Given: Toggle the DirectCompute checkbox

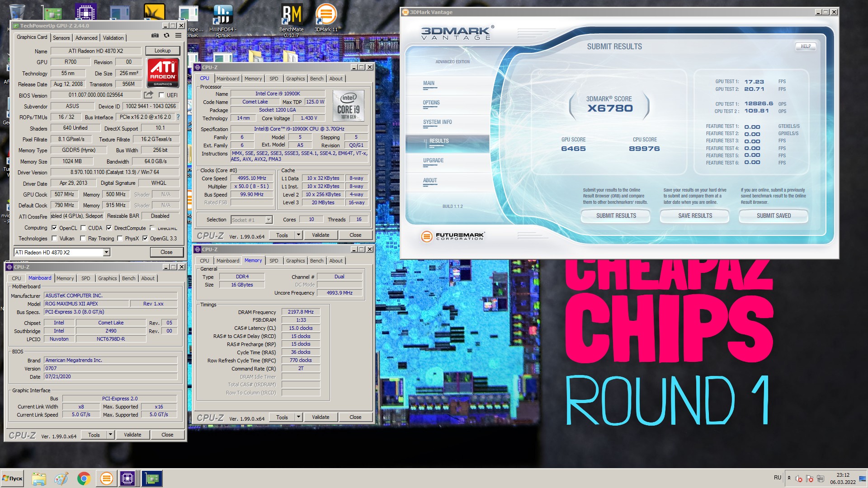Looking at the screenshot, I should pos(109,228).
